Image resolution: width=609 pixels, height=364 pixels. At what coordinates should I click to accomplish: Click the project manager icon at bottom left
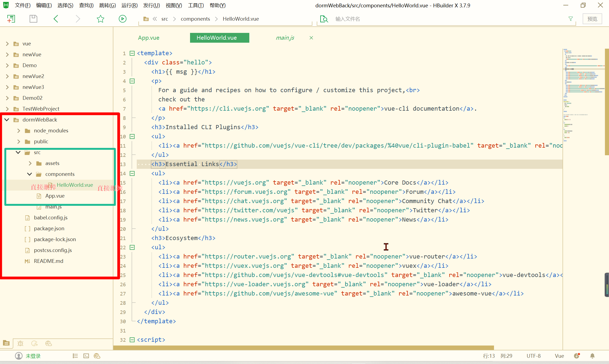coord(6,343)
